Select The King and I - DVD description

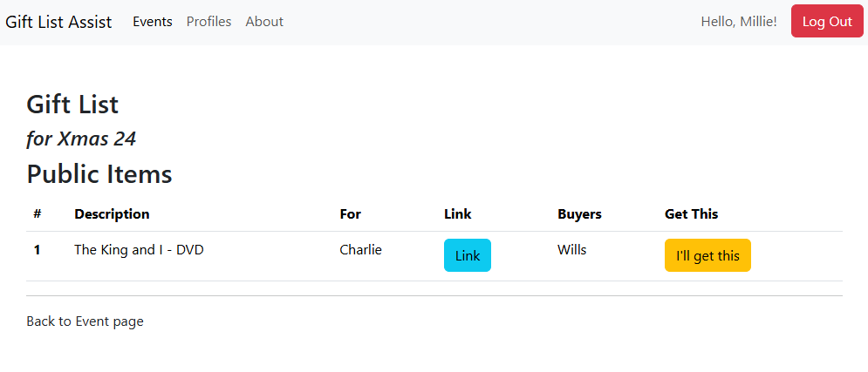[139, 250]
